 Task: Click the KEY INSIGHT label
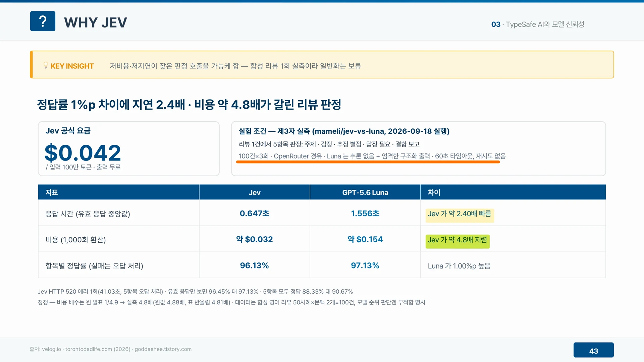tap(72, 66)
